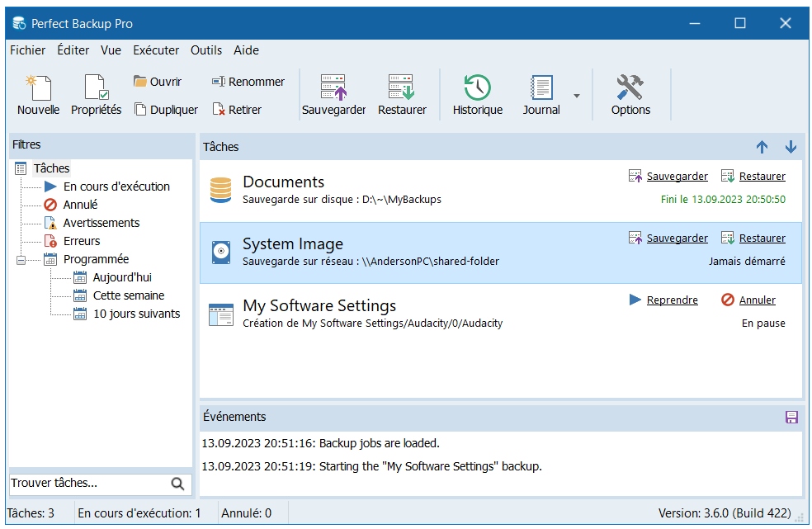Open the Fichier menu
The width and height of the screenshot is (812, 529).
[27, 50]
